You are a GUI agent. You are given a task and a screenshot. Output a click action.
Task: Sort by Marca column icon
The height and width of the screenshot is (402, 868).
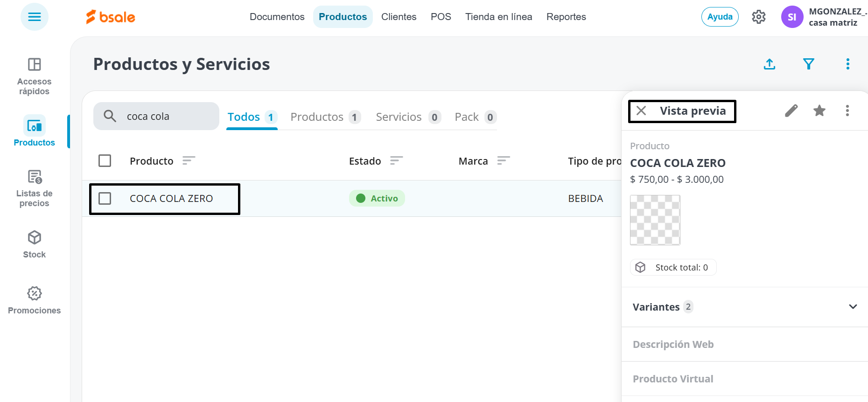pos(503,161)
